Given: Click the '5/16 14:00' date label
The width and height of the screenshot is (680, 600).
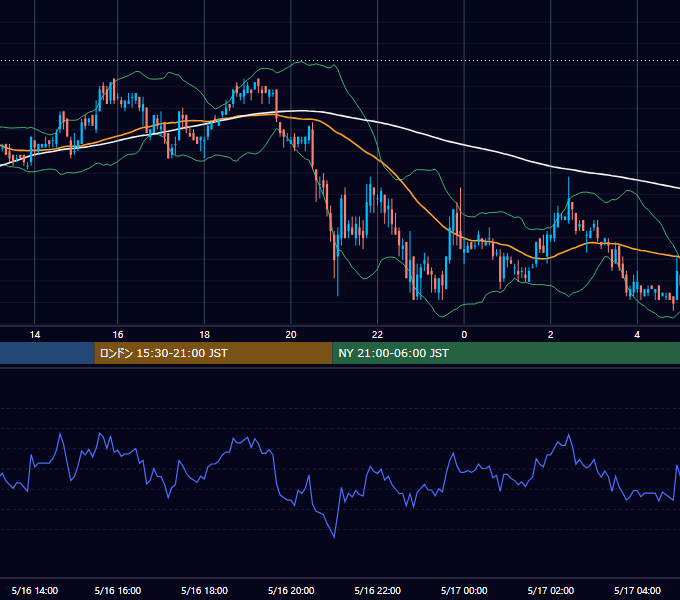Looking at the screenshot, I should coord(35,590).
